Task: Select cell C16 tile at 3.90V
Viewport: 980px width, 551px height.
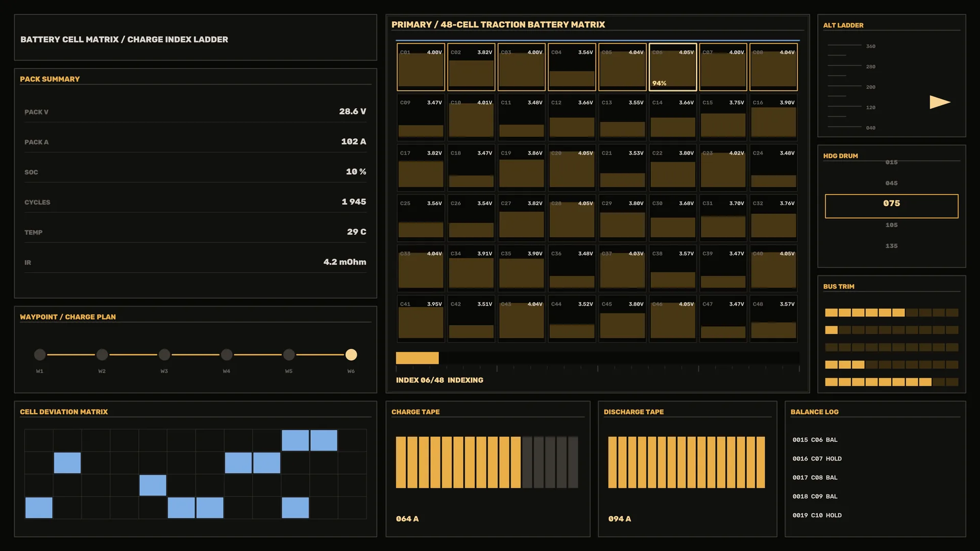Action: click(x=773, y=117)
